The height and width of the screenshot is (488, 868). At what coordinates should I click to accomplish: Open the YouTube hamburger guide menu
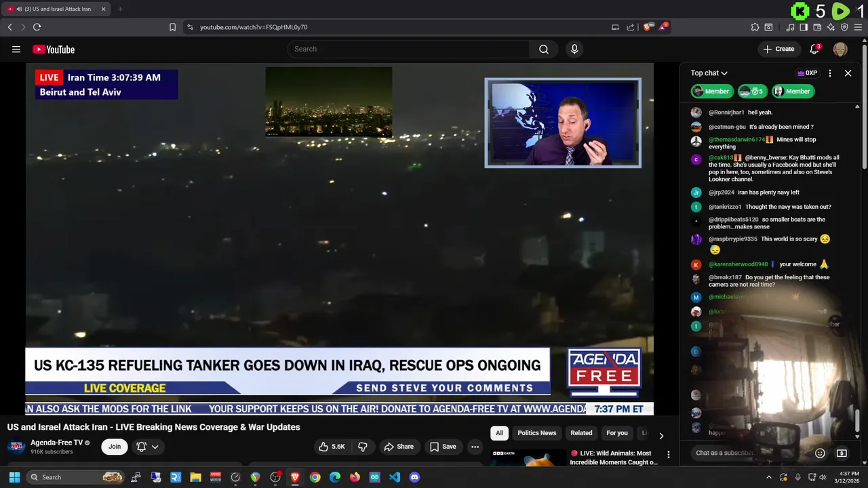[x=16, y=49]
